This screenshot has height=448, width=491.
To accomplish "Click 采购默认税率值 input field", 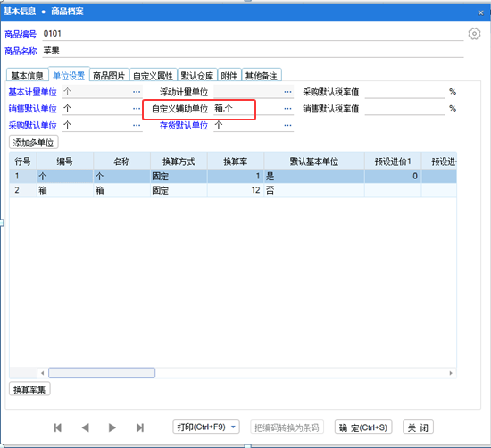I will click(404, 92).
